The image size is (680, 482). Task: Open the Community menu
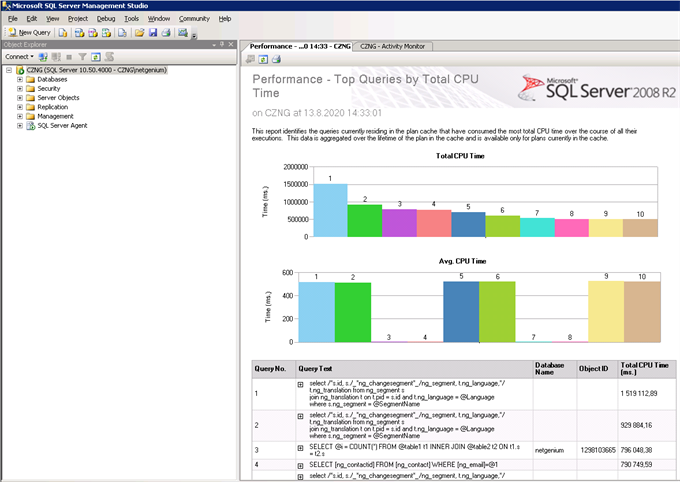point(194,19)
